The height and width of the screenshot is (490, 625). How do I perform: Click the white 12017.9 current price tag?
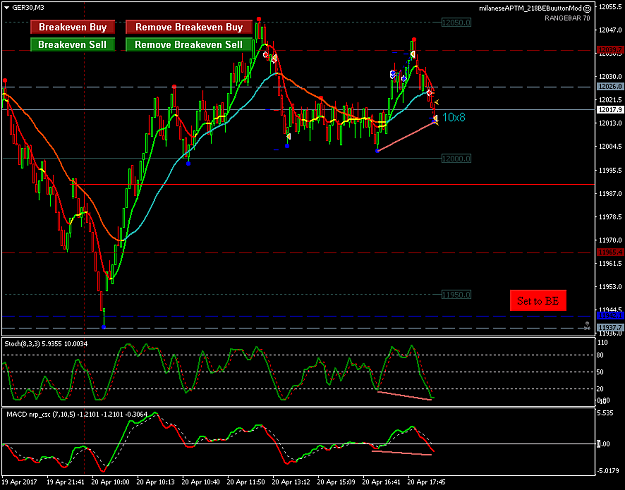pyautogui.click(x=610, y=109)
